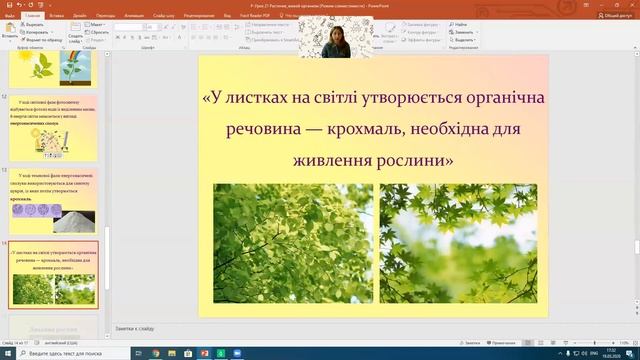Redo the last action

point(30,5)
